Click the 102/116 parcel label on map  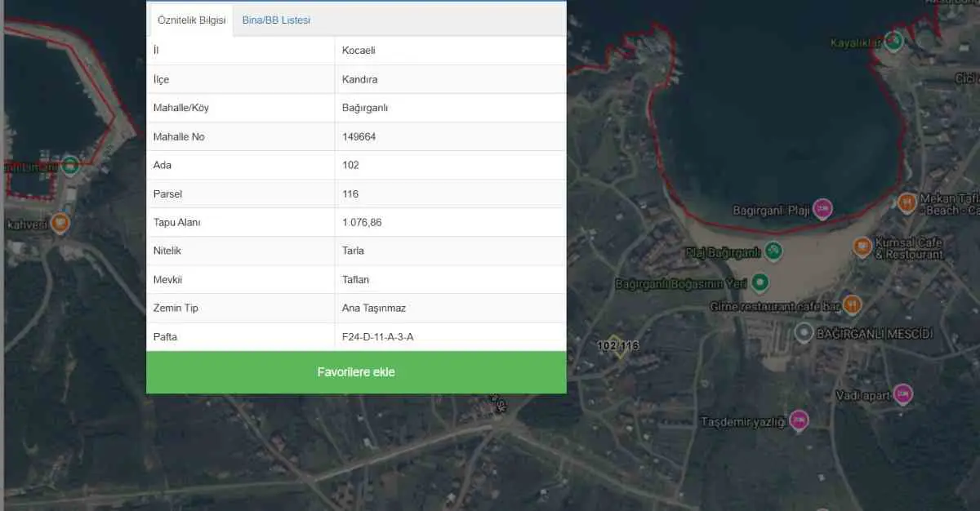click(618, 346)
